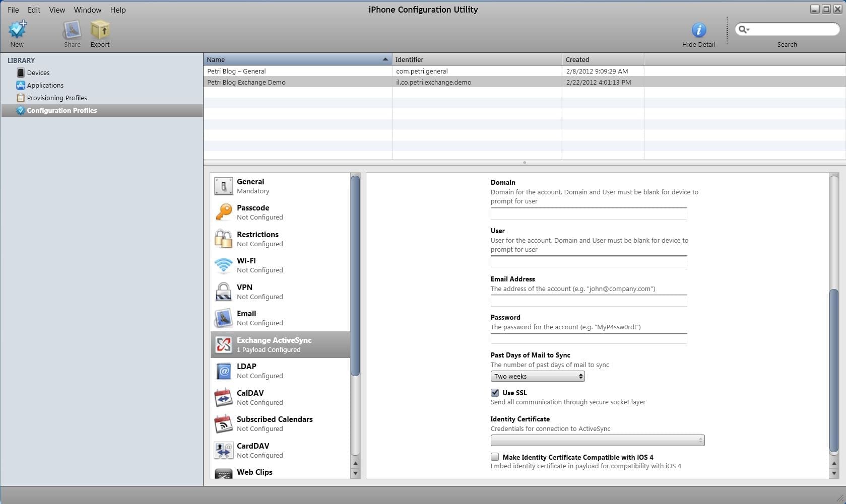This screenshot has width=846, height=504.
Task: Select Provisioning Profiles icon in Library
Action: click(x=21, y=98)
